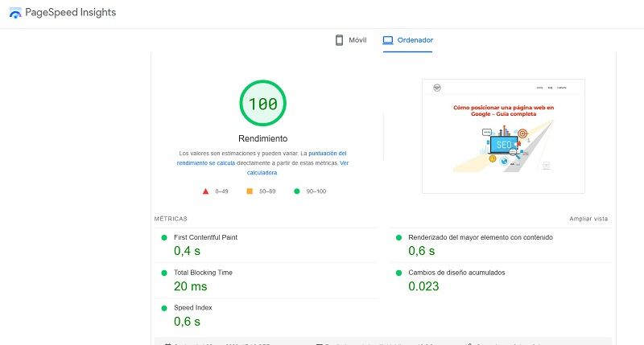Click the 0–49 range label
Image resolution: width=644 pixels, height=345 pixels.
(x=221, y=191)
